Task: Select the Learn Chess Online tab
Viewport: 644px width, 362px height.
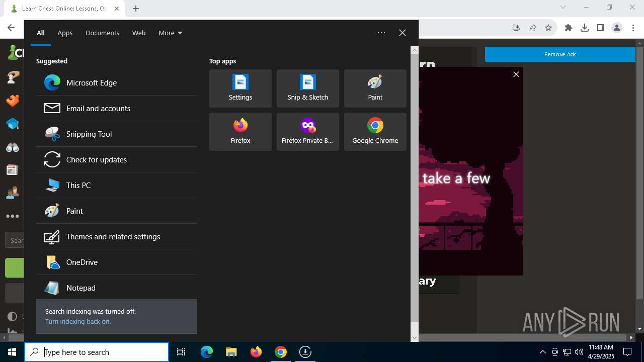Action: click(64, 9)
